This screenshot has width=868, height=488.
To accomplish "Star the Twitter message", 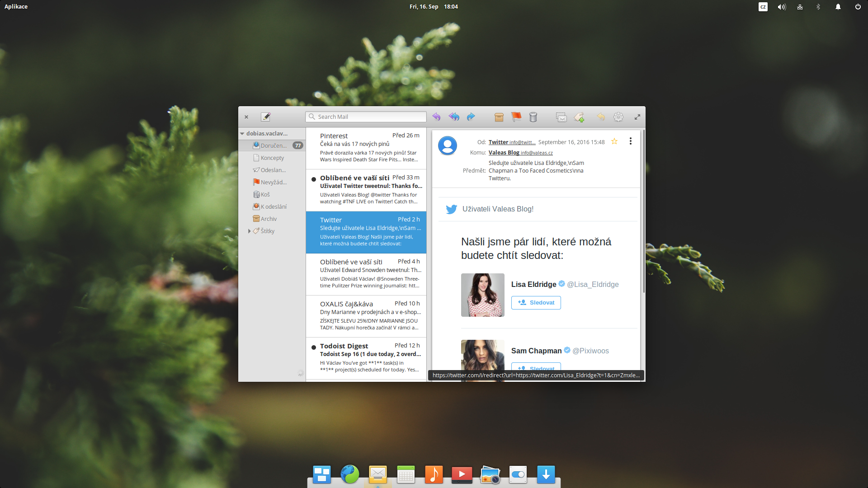I will [614, 141].
